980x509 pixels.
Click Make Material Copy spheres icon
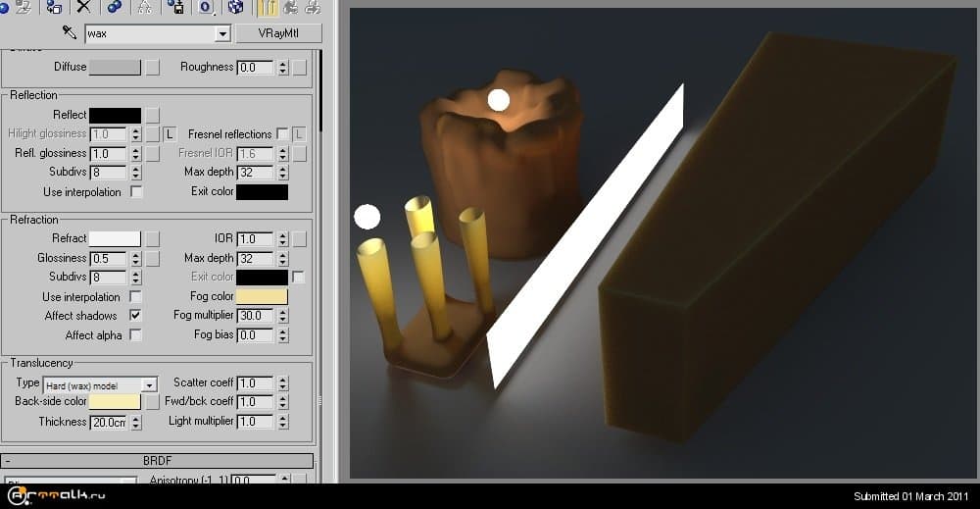(114, 7)
